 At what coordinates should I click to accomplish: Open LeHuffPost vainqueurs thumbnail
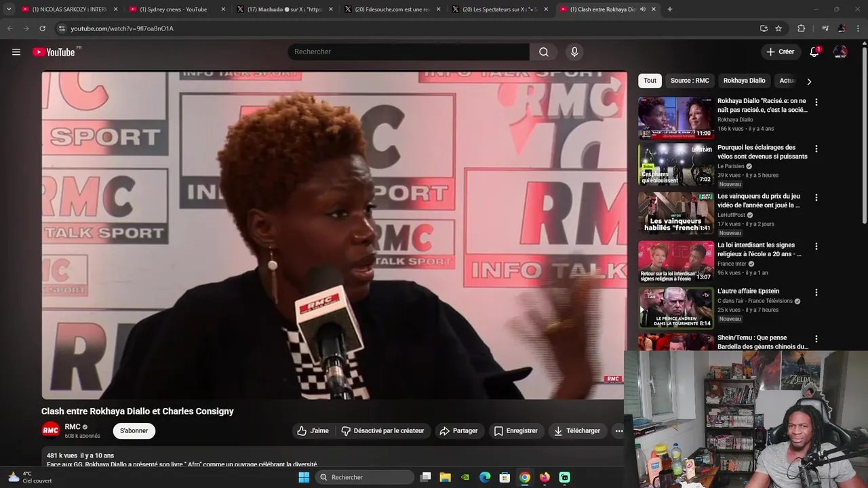[x=675, y=213]
